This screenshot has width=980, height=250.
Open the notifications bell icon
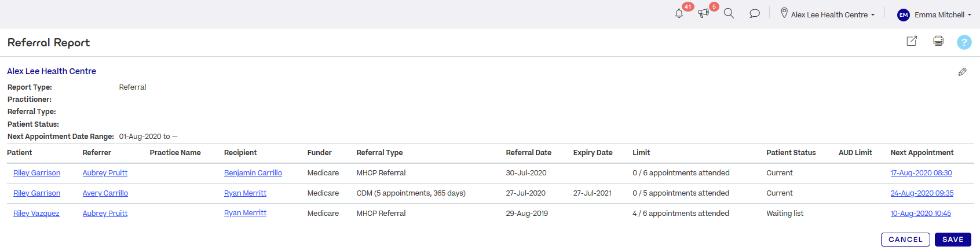(x=679, y=13)
